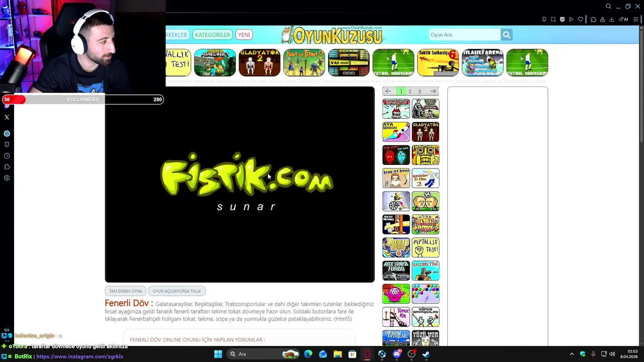Click the AI button in browser toolbar
Image resolution: width=644 pixels, height=362 pixels.
623,19
